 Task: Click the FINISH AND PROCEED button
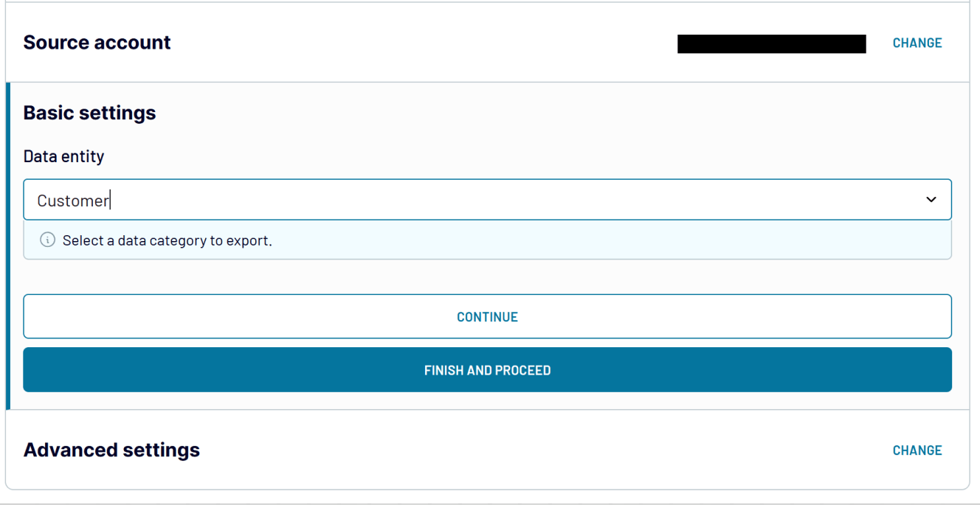pos(487,370)
